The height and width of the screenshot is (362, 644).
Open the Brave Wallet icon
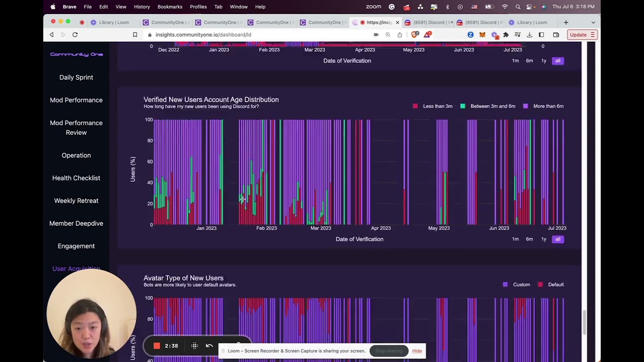[x=556, y=35]
